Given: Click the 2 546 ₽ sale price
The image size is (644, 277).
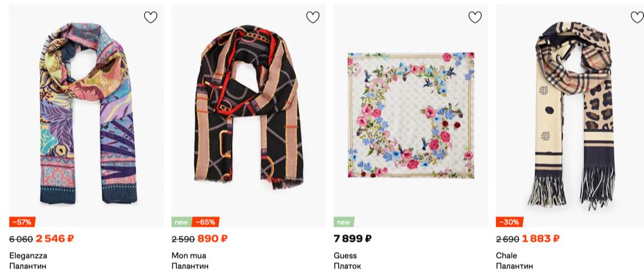Looking at the screenshot, I should pos(55,239).
